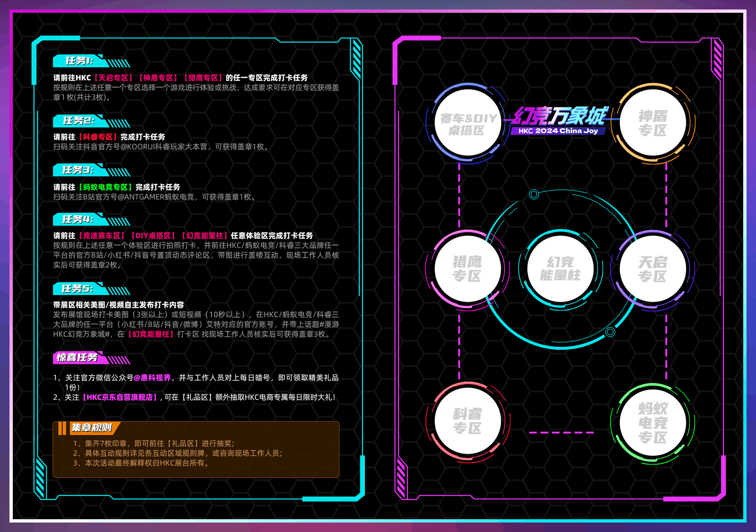Select the 天启专区 stamp circle

[x=653, y=269]
